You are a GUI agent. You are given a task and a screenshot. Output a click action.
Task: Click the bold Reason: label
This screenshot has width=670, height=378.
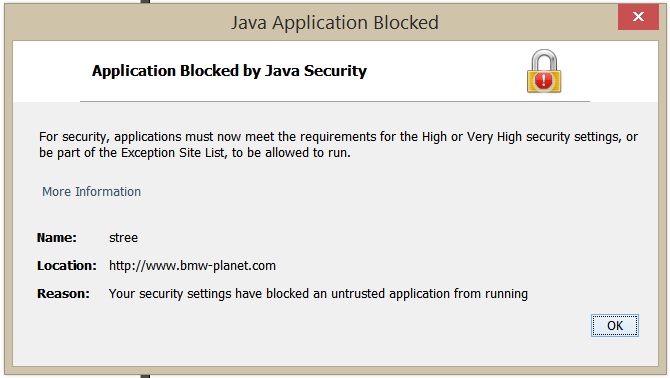[63, 294]
